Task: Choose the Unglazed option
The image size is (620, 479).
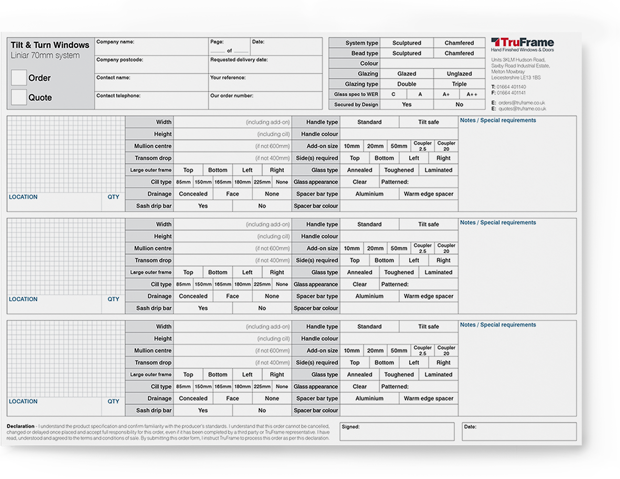Action: (x=459, y=74)
